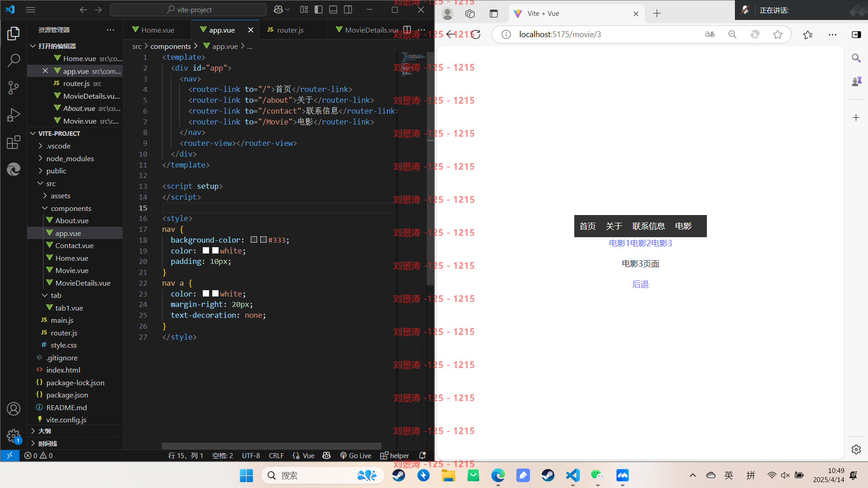Close app.vue in open editors list
Screen dimensions: 868x488
pyautogui.click(x=45, y=71)
